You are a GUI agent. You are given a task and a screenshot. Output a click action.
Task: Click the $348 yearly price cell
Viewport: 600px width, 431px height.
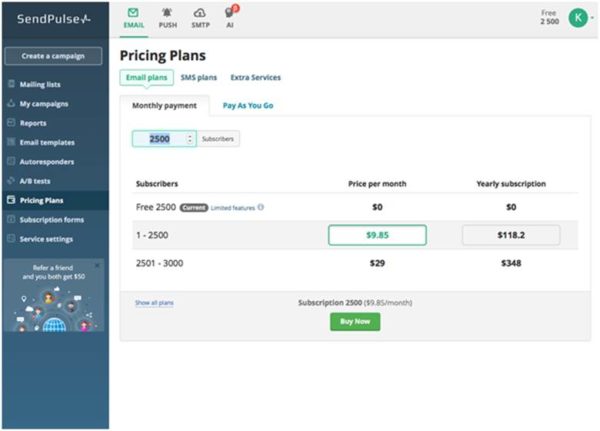511,263
